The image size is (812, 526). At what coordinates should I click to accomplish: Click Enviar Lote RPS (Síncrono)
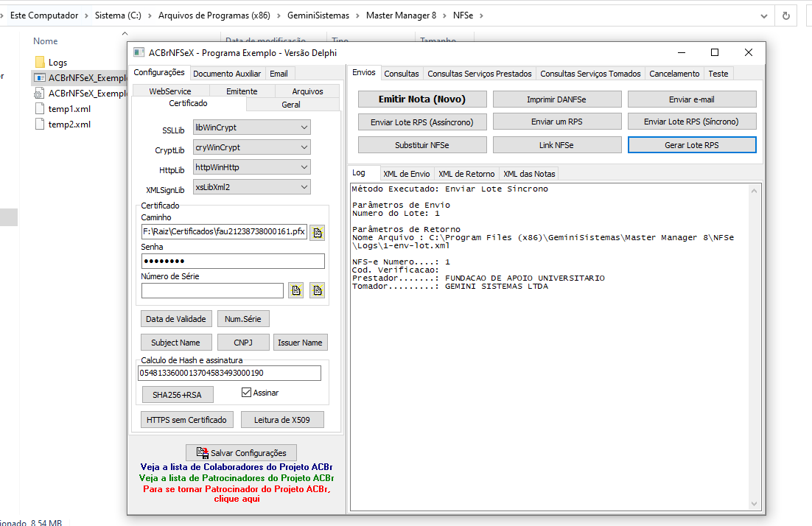[x=692, y=122]
